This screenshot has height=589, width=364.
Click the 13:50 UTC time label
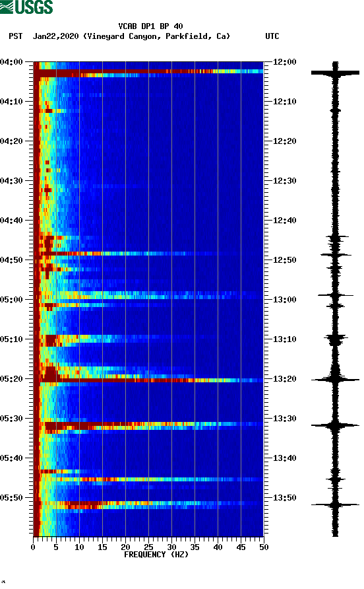284,498
